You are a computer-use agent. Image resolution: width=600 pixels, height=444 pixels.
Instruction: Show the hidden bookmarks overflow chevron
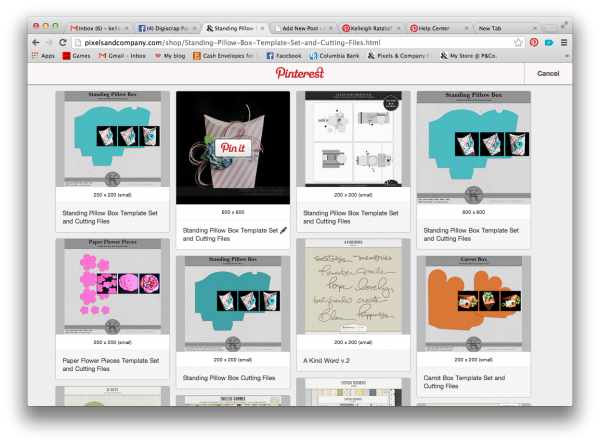[x=567, y=56]
